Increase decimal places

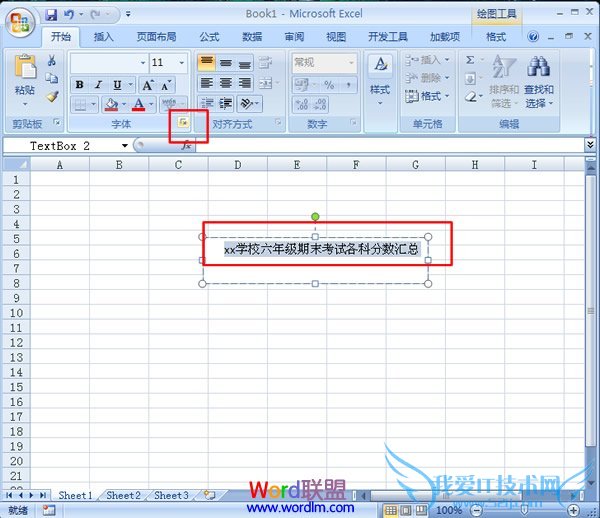point(302,104)
